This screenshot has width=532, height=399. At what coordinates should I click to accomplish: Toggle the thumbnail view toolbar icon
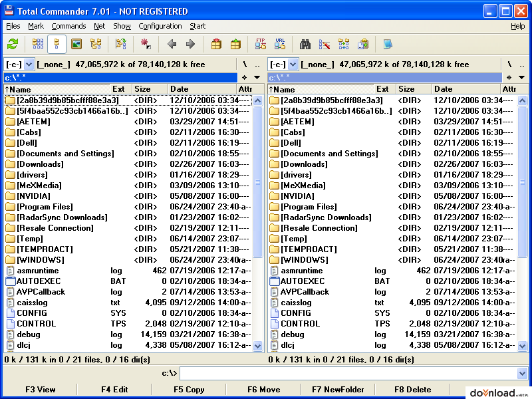click(76, 45)
